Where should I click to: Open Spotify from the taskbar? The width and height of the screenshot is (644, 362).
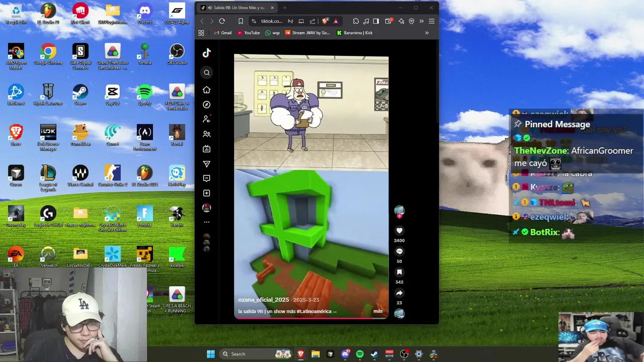point(360,354)
